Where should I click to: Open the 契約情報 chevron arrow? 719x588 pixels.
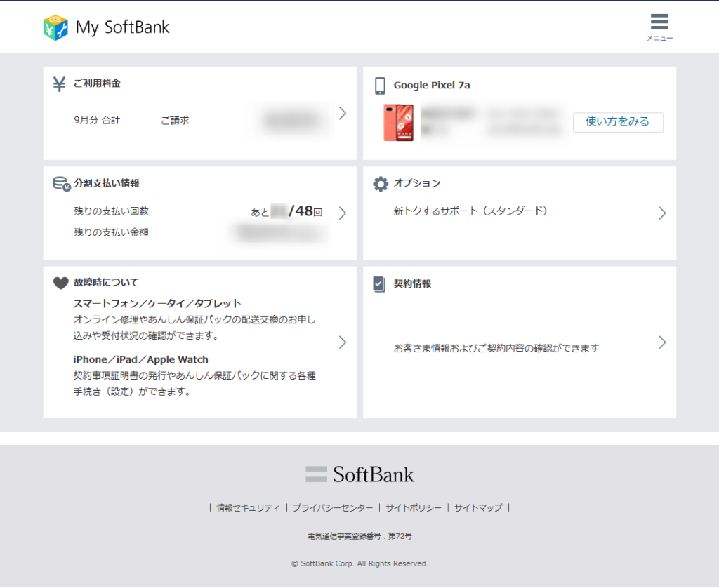(662, 342)
